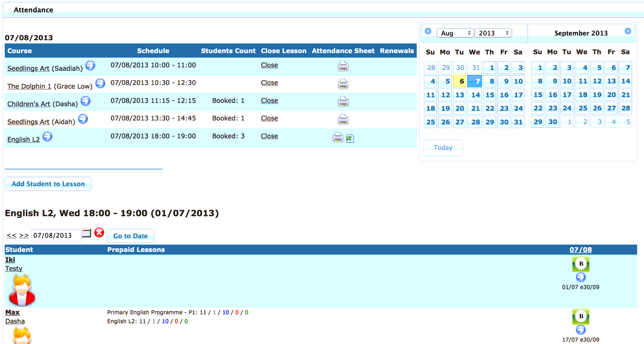Go to previous month in calendar

(x=428, y=31)
